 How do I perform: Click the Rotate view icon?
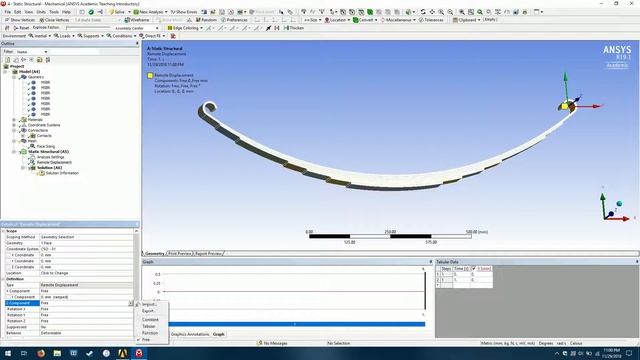(x=423, y=12)
